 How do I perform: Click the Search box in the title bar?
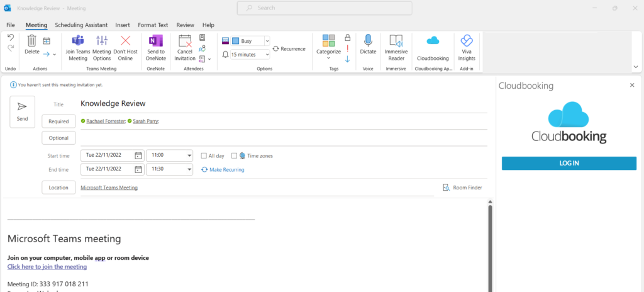tap(325, 8)
